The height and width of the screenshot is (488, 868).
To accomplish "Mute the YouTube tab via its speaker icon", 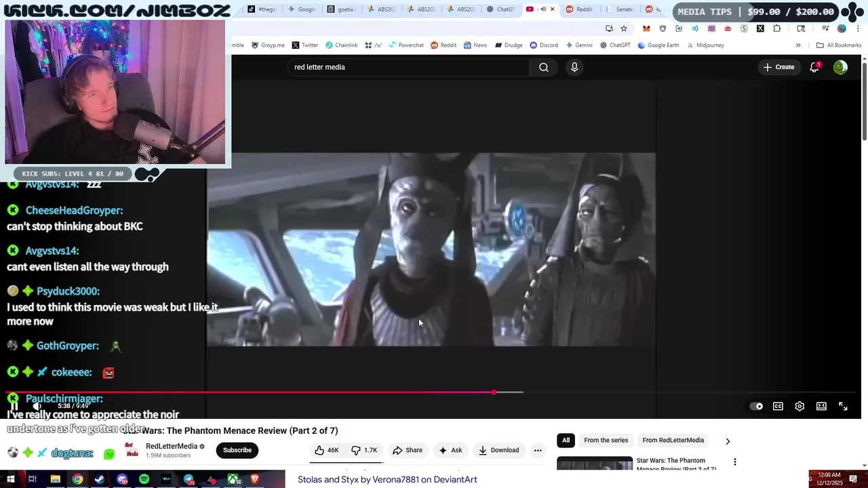I will (542, 9).
